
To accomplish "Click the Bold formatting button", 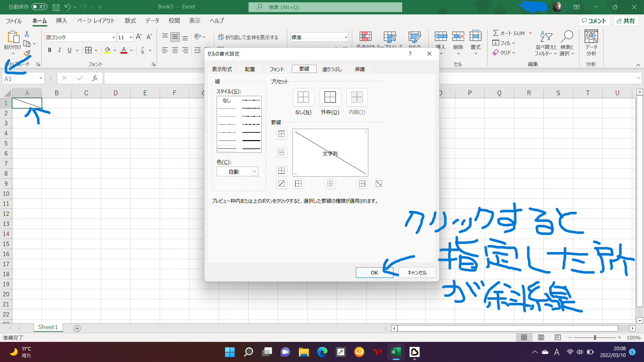I will click(x=50, y=50).
